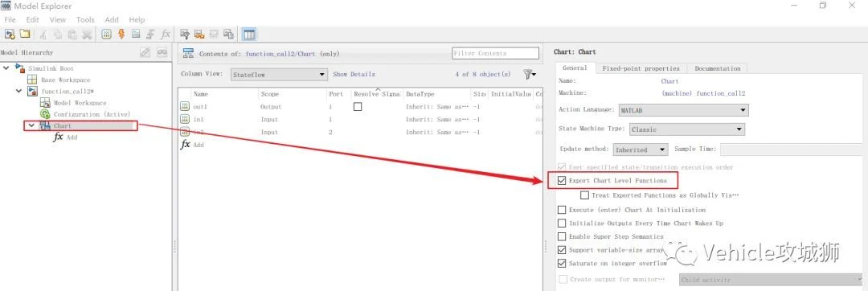Image resolution: width=868 pixels, height=291 pixels.
Task: Enable Execute (enter) Chart At Initialization
Action: pyautogui.click(x=563, y=211)
